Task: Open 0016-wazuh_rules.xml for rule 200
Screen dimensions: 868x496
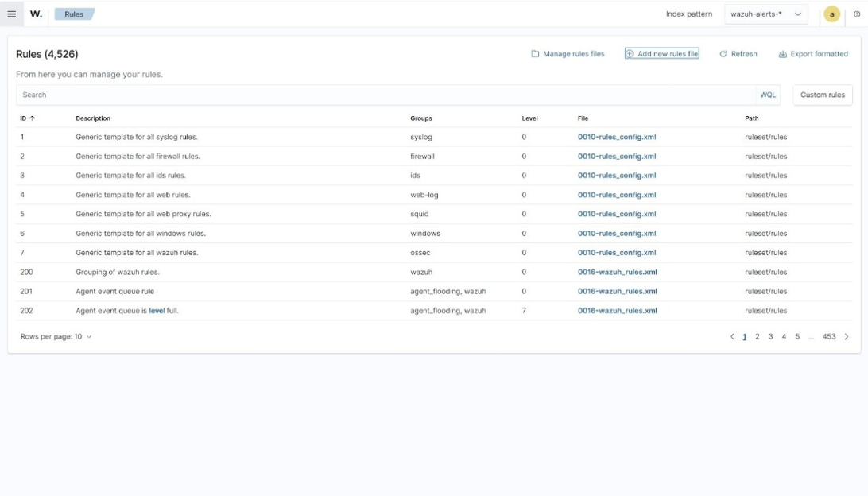Action: [x=618, y=272]
